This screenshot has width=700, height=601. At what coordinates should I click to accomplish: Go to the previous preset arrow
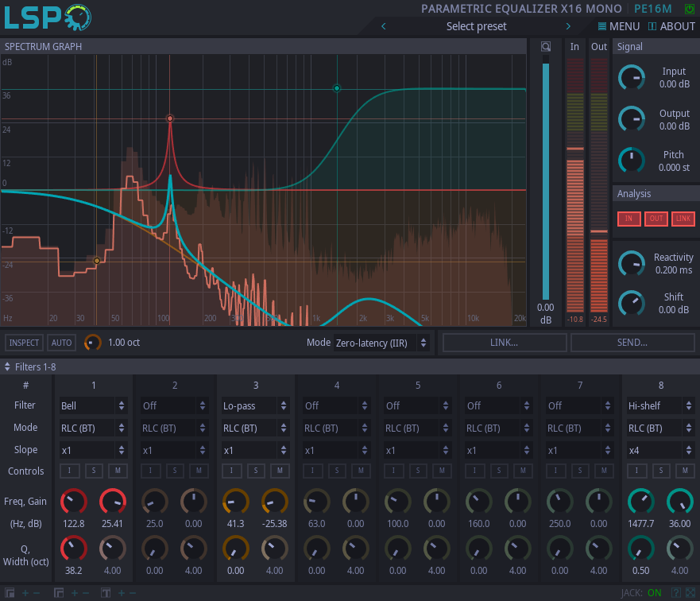pyautogui.click(x=384, y=26)
